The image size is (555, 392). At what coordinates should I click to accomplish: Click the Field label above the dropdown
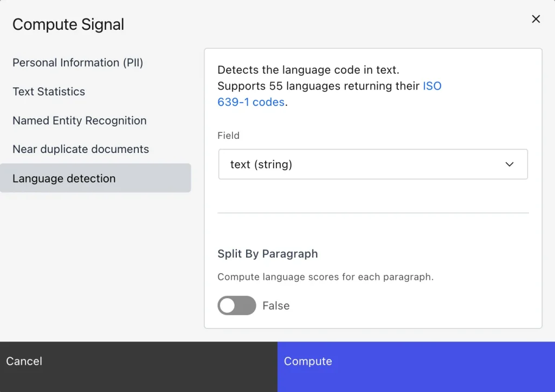click(x=228, y=136)
